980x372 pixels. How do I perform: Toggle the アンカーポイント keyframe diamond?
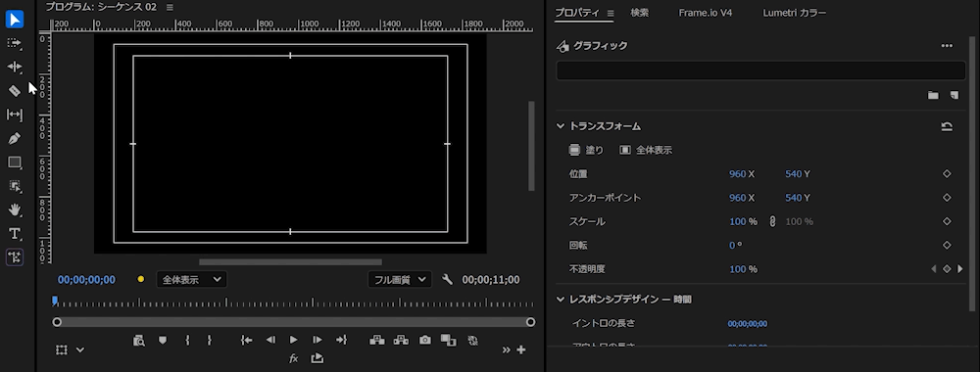947,198
